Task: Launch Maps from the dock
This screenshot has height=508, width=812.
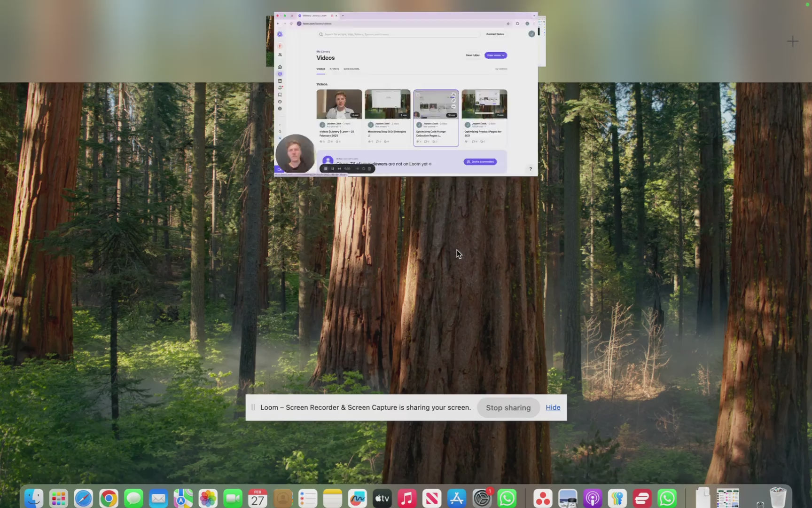Action: pyautogui.click(x=183, y=498)
